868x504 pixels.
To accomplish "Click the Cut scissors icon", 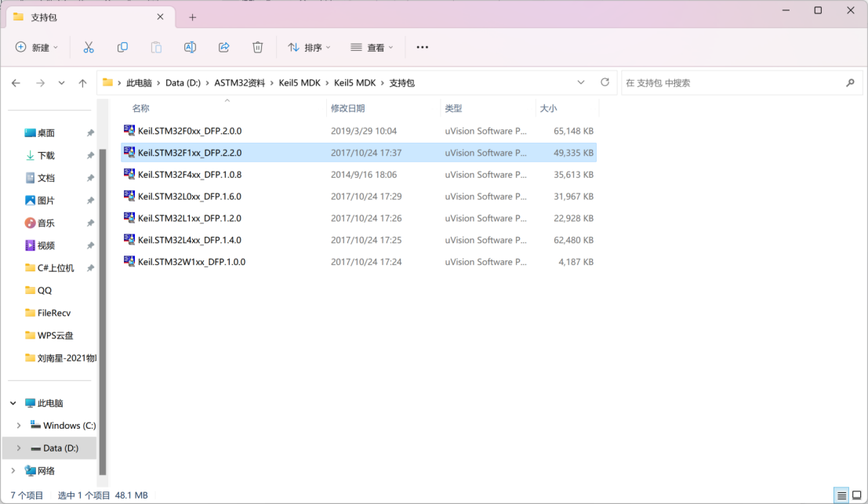I will pos(89,48).
